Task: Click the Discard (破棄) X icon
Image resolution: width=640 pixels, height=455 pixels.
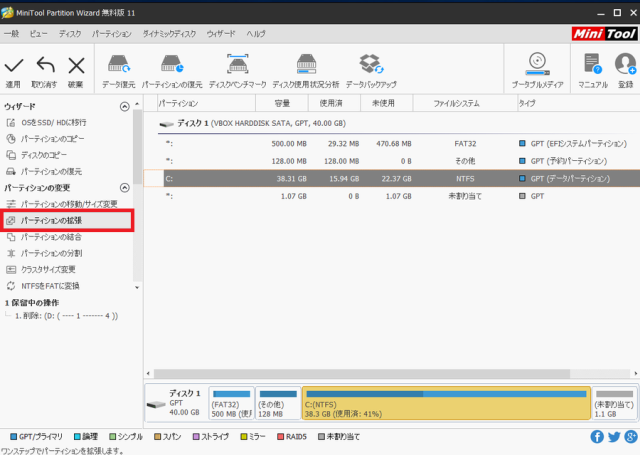Action: 76,65
